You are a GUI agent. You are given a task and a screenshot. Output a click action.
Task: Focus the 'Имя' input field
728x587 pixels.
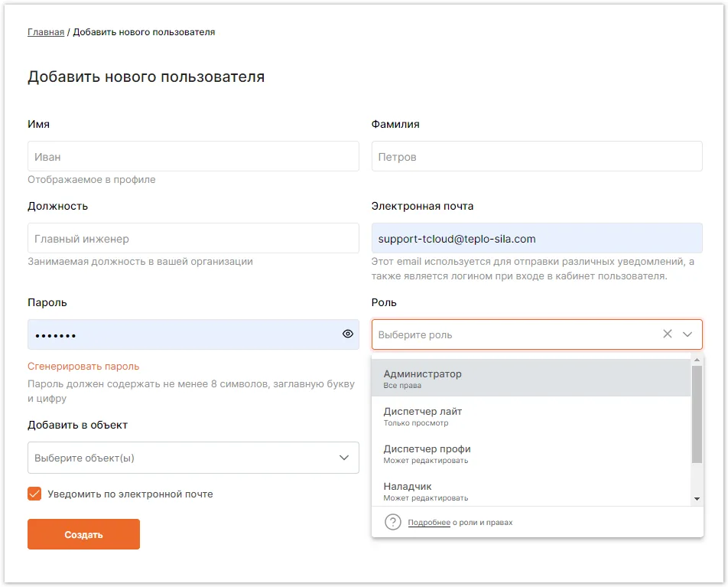point(193,156)
